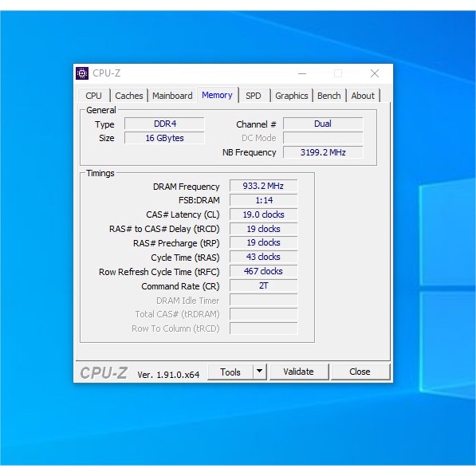This screenshot has width=476, height=476.
Task: Click the 'DRAM Frequency' label
Action: pyautogui.click(x=186, y=187)
